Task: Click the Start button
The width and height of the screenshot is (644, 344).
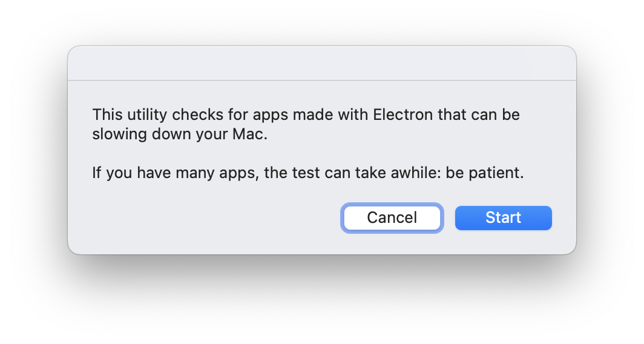Action: (x=503, y=218)
